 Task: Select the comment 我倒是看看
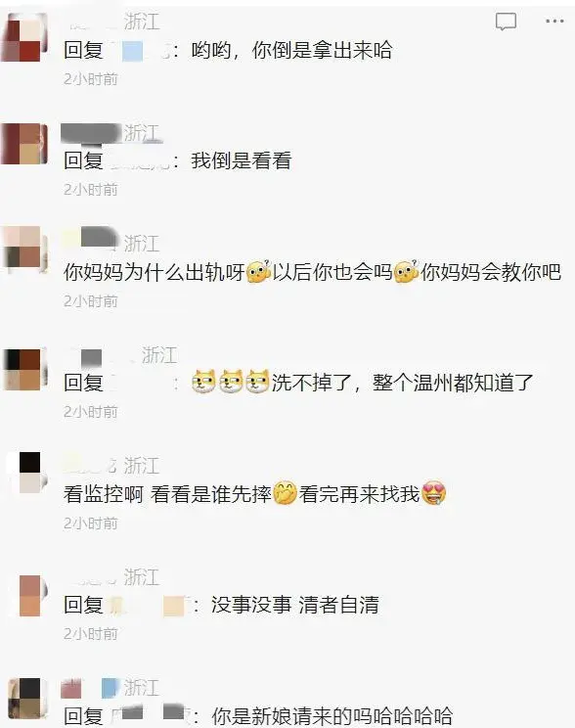pyautogui.click(x=241, y=161)
